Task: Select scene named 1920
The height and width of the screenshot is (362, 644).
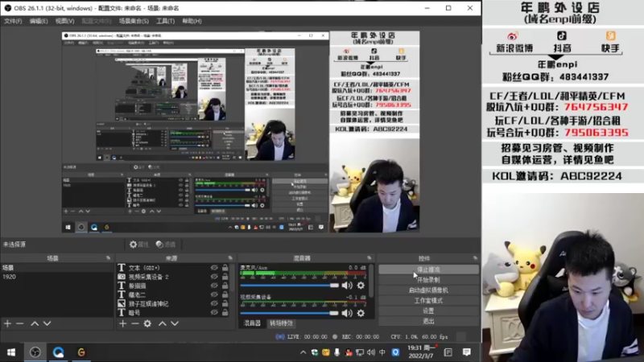Action: [x=56, y=277]
